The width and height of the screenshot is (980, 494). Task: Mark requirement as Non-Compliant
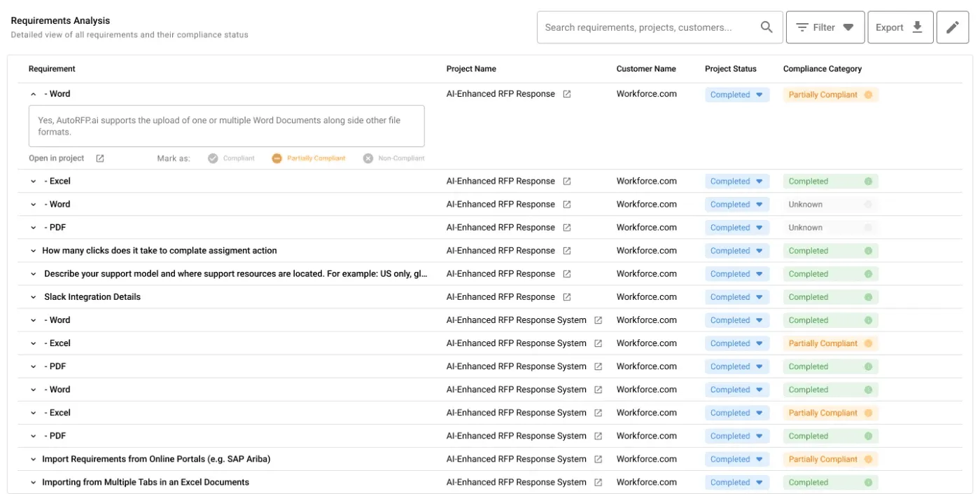pyautogui.click(x=393, y=158)
